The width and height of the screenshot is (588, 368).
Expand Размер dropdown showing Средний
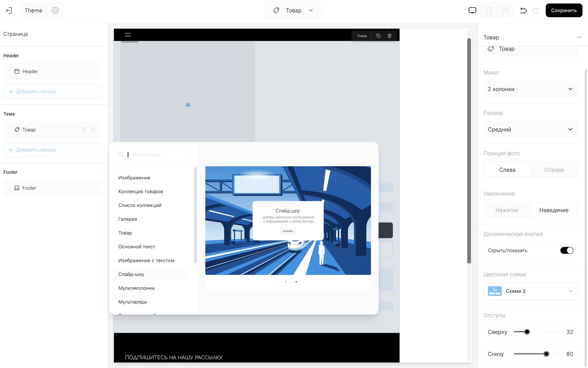[531, 130]
